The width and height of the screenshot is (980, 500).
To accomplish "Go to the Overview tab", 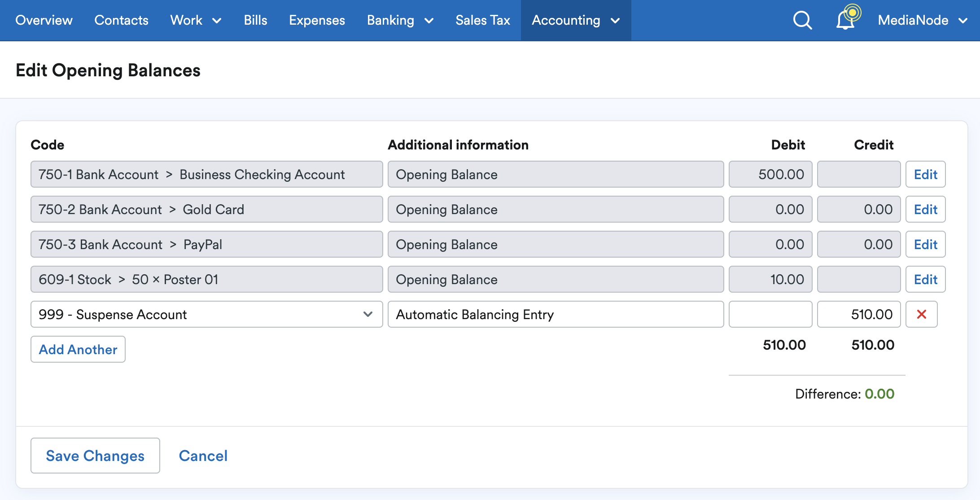I will point(44,20).
